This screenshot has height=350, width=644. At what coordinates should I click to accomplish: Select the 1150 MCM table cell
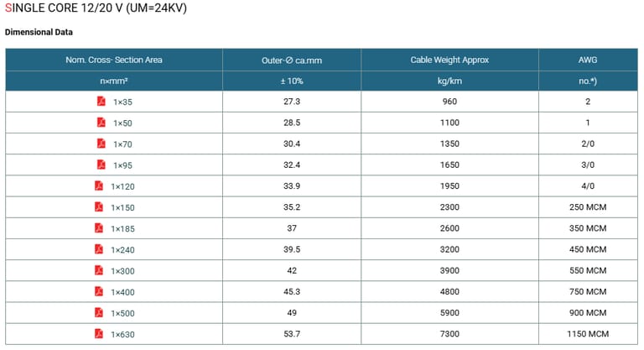588,334
